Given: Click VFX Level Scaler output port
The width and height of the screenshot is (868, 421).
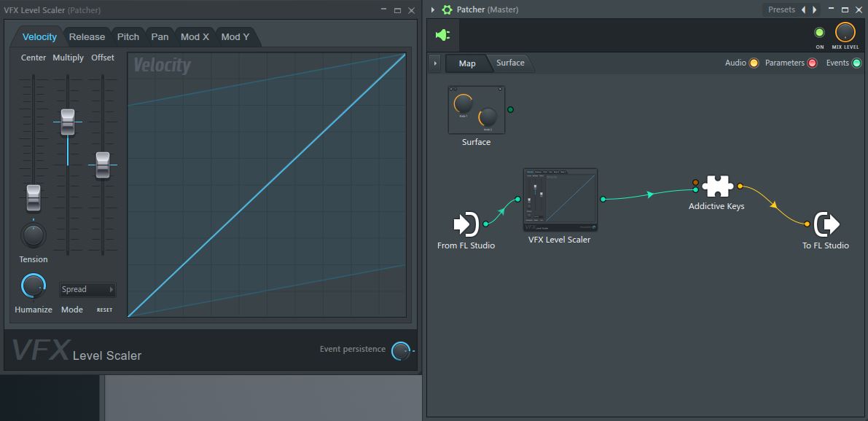Looking at the screenshot, I should pos(603,199).
